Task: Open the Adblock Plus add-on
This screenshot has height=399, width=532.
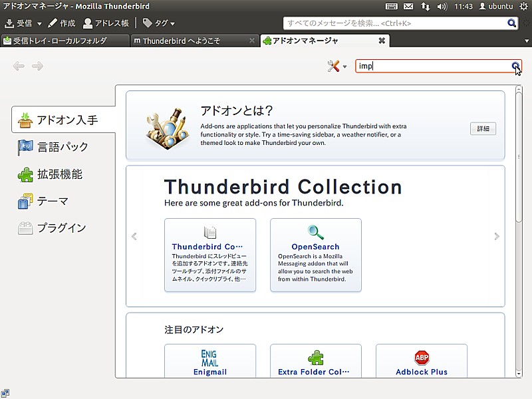Action: click(422, 361)
